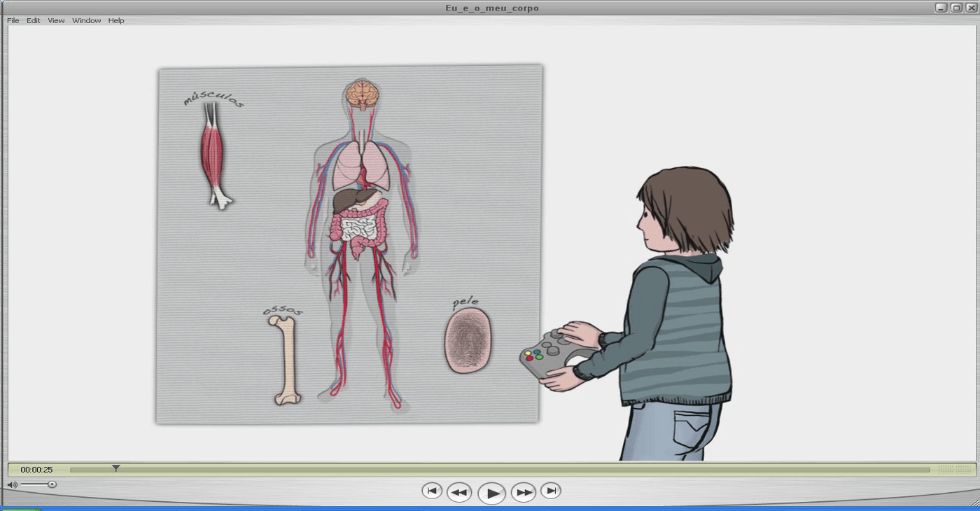Image resolution: width=980 pixels, height=511 pixels.
Task: Jump to the beginning of the movie
Action: pyautogui.click(x=432, y=491)
